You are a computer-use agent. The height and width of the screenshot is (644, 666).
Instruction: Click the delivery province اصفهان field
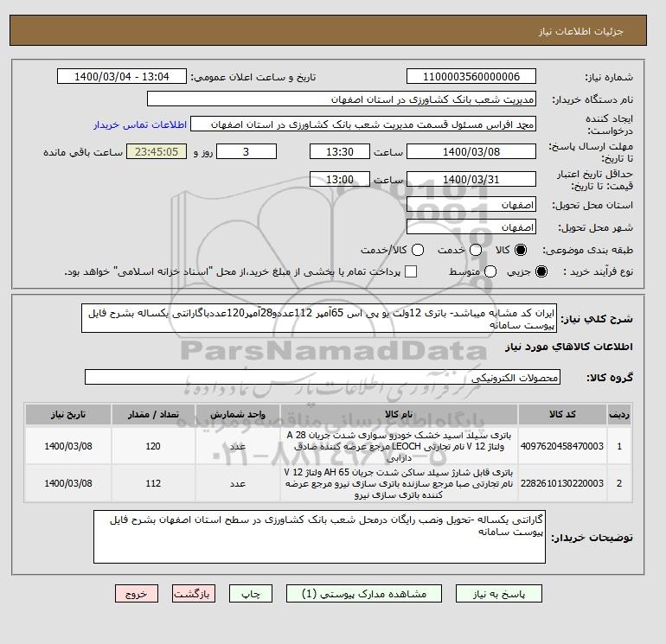(471, 205)
